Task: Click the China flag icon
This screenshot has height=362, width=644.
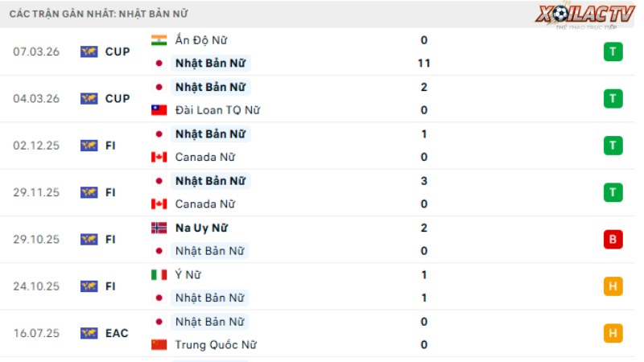Action: coord(159,345)
